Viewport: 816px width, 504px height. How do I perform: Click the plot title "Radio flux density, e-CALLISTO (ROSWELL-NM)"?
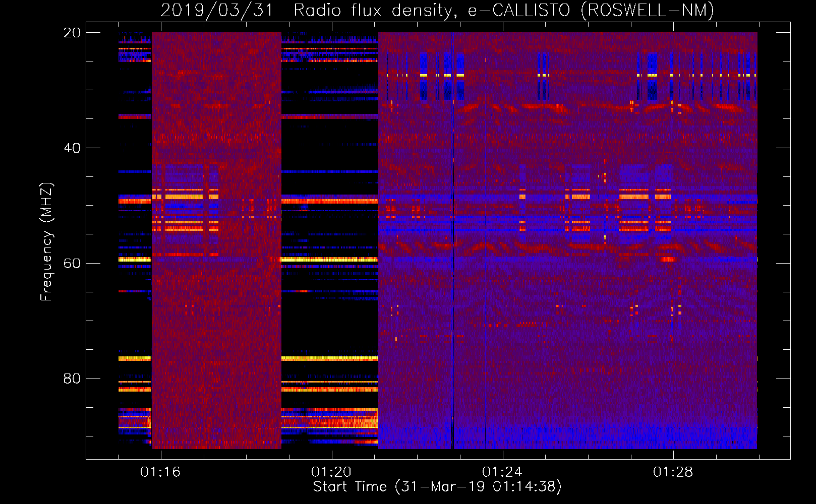pos(504,10)
